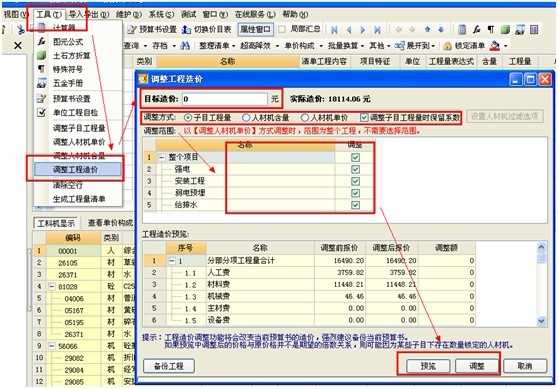This screenshot has height=389, width=558.
Task: Click the 调整工程造价 dialog title icon
Action: pos(143,78)
